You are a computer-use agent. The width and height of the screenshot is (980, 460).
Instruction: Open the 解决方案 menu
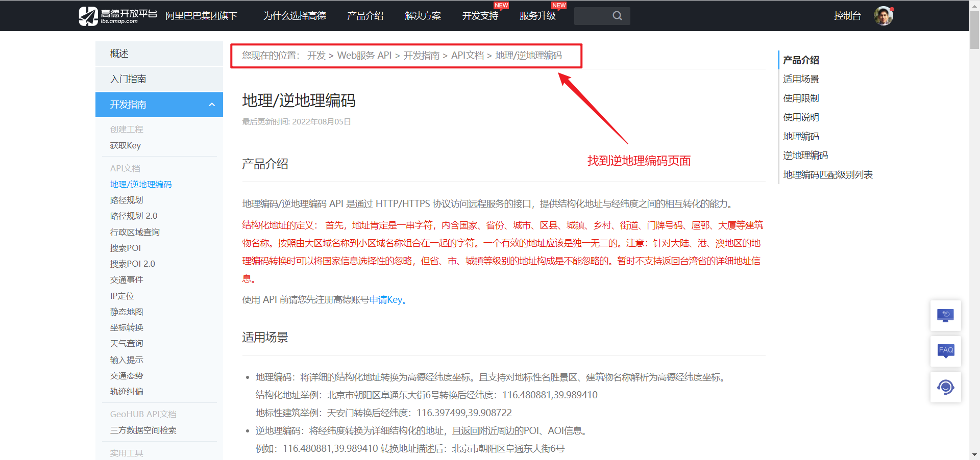click(x=423, y=16)
